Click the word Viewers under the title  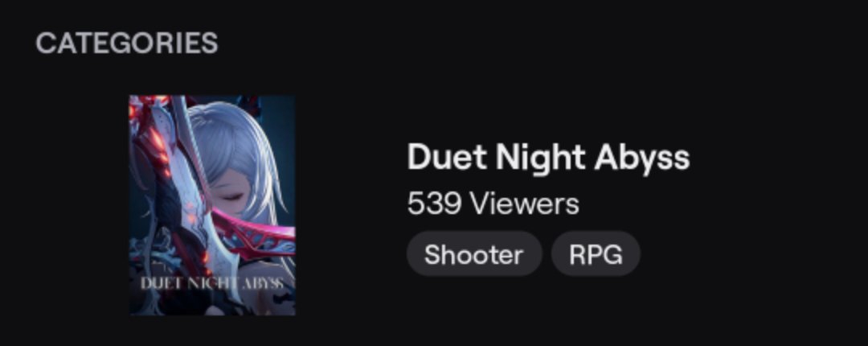tap(525, 204)
